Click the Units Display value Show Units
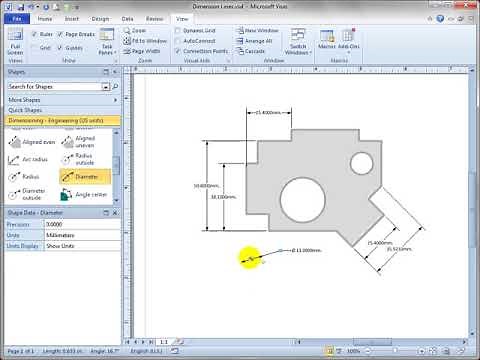Screen dimensions: 480x360 (82, 246)
